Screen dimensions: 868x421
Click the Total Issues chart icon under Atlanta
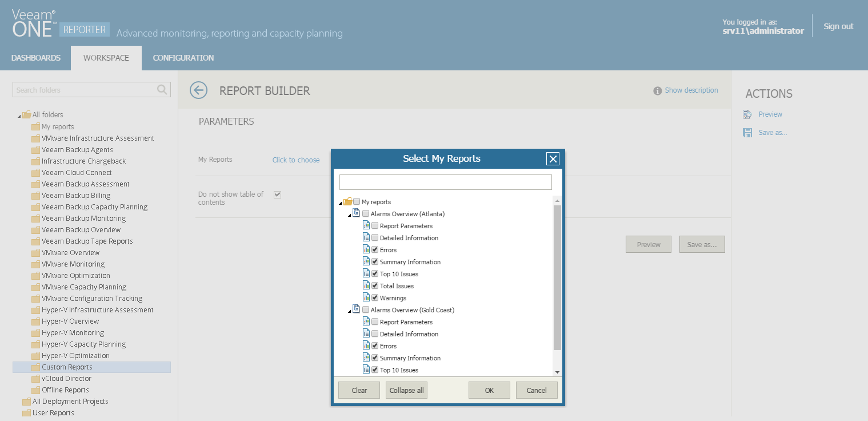pyautogui.click(x=366, y=285)
